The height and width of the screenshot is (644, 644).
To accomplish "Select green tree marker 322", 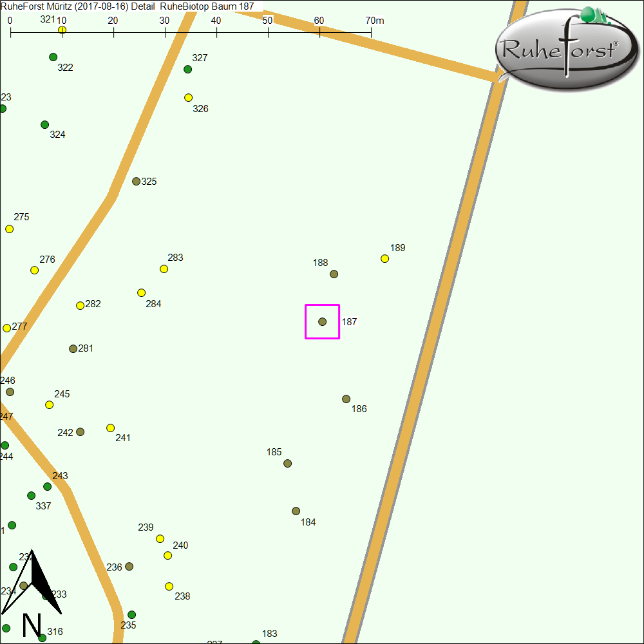I will (x=53, y=57).
